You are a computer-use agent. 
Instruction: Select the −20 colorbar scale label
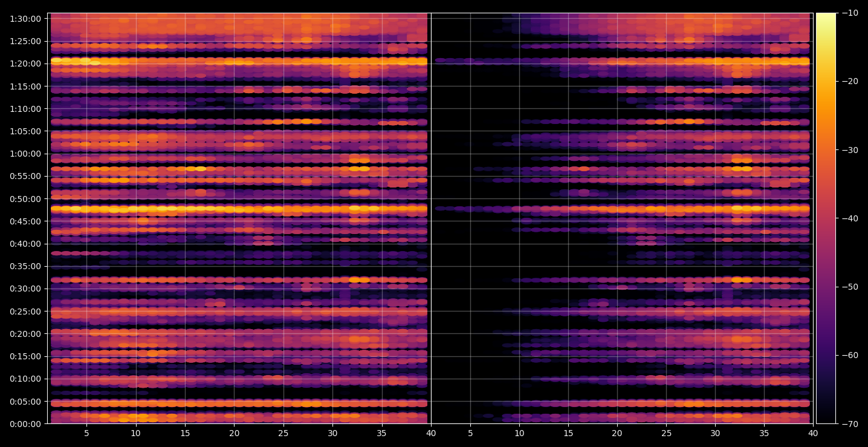tap(850, 82)
